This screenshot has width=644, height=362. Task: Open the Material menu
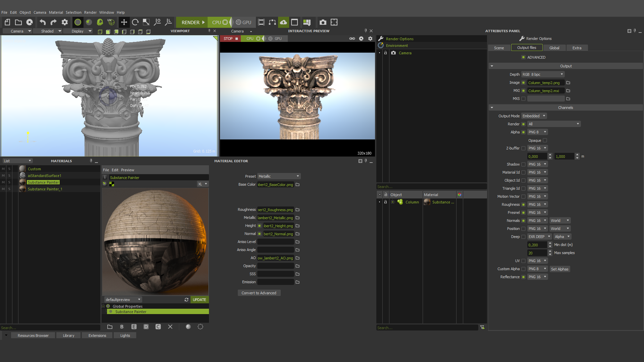pyautogui.click(x=56, y=12)
